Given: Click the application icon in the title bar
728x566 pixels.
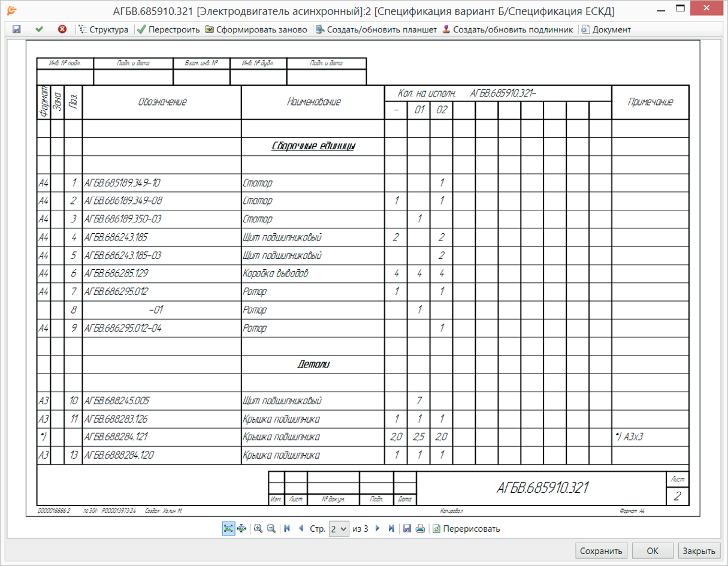Looking at the screenshot, I should (11, 10).
